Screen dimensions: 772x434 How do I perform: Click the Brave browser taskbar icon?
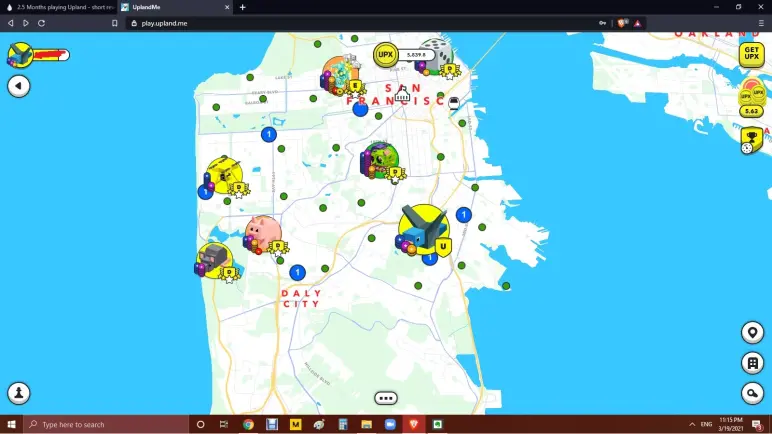click(414, 424)
